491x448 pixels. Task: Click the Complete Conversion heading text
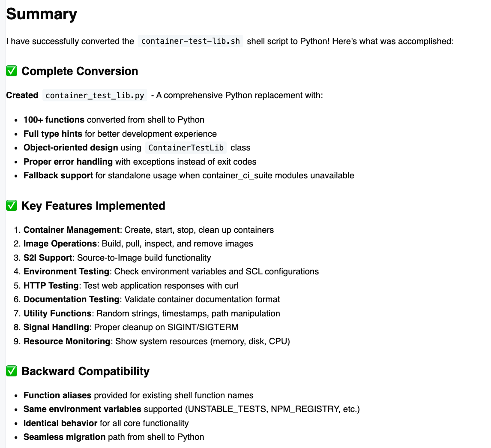[x=80, y=71]
